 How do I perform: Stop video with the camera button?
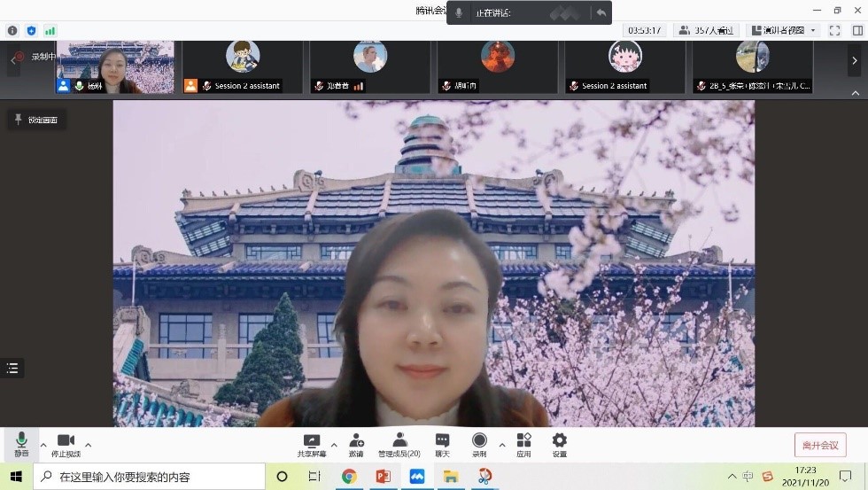tap(66, 444)
